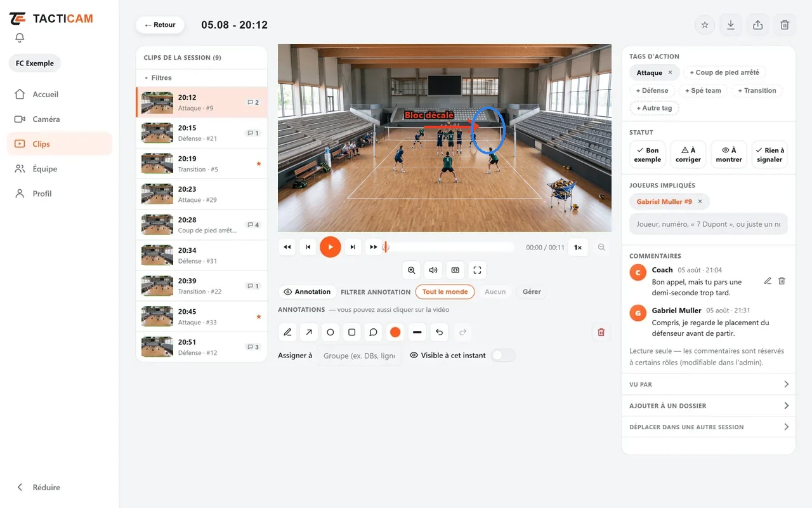Enter fullscreen video mode
The height and width of the screenshot is (508, 812).
[x=477, y=270]
